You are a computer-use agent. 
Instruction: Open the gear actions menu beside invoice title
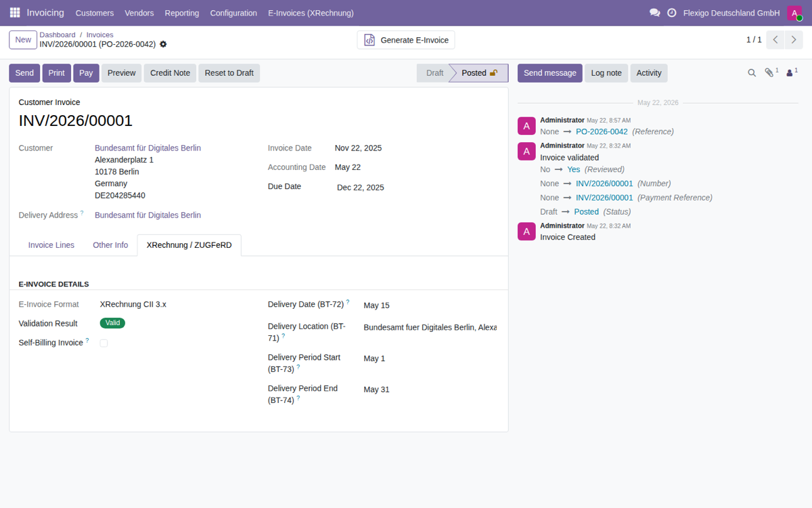click(163, 44)
